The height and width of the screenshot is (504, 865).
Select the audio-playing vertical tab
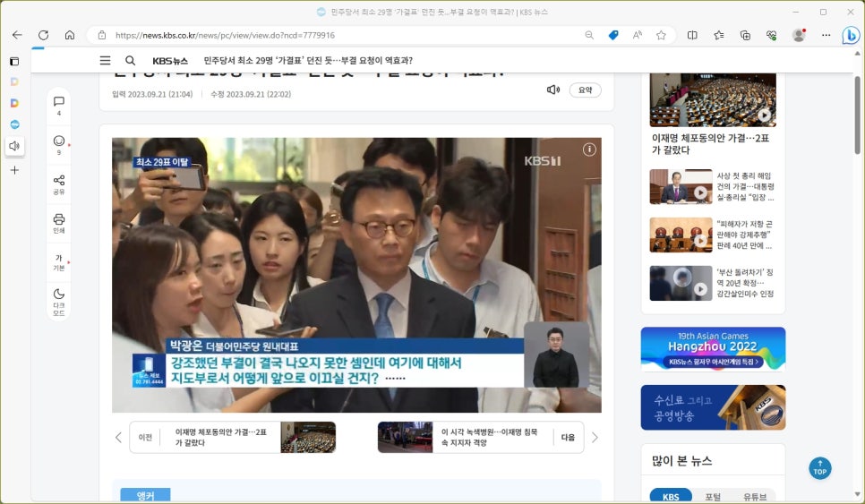pyautogui.click(x=14, y=146)
